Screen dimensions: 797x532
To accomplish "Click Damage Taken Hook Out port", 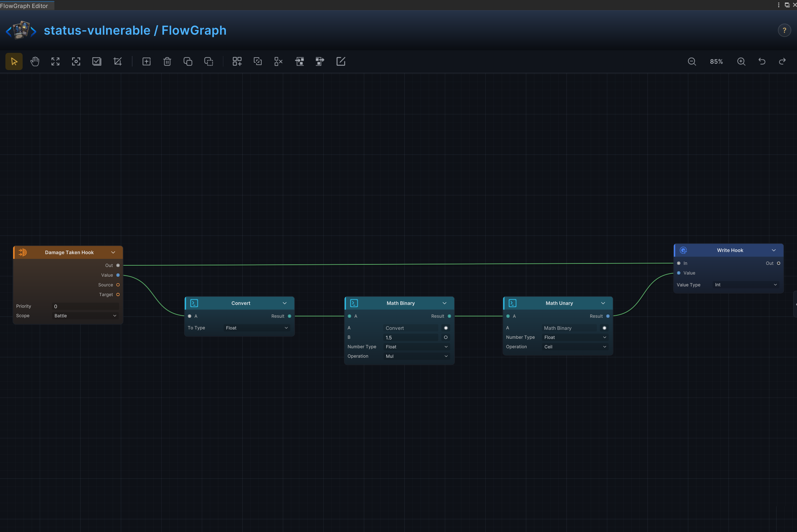I will (x=118, y=265).
